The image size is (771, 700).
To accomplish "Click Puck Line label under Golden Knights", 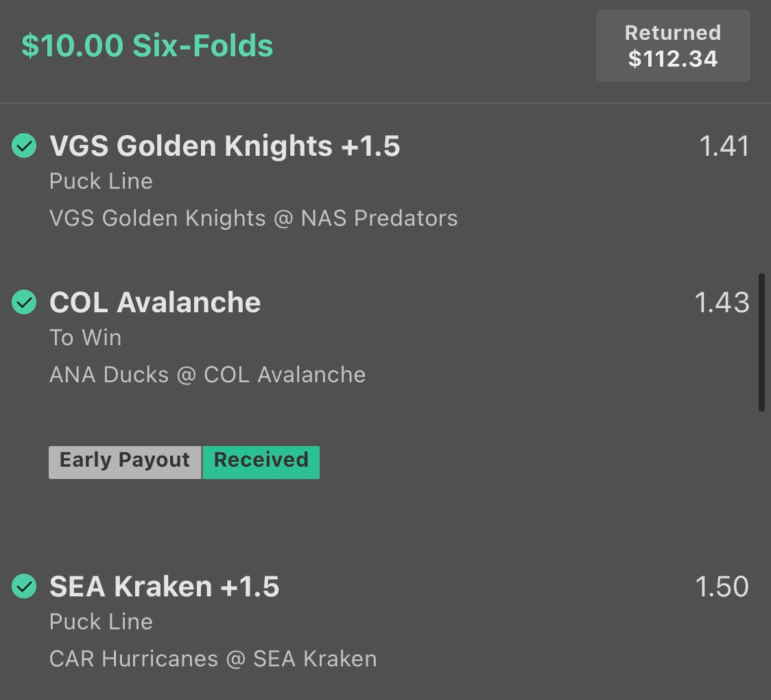I will tap(101, 181).
